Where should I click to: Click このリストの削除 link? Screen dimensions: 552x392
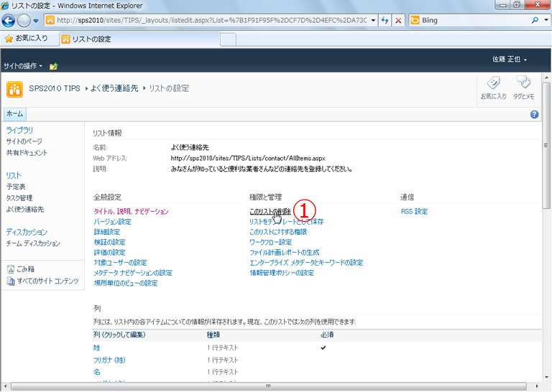point(270,211)
